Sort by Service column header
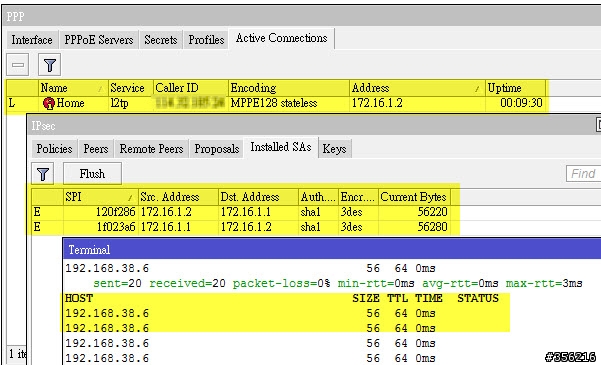Image resolution: width=601 pixels, height=365 pixels. [x=131, y=88]
